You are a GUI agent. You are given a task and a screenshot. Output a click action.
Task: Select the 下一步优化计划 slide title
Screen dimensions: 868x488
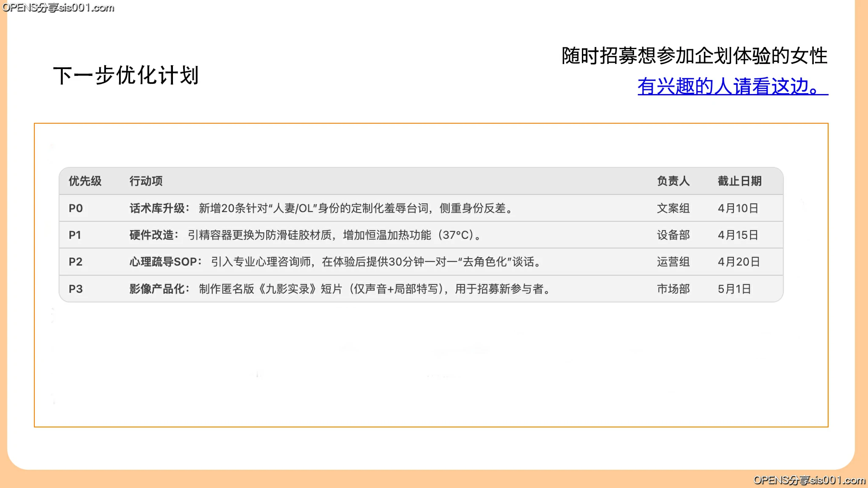tap(126, 75)
